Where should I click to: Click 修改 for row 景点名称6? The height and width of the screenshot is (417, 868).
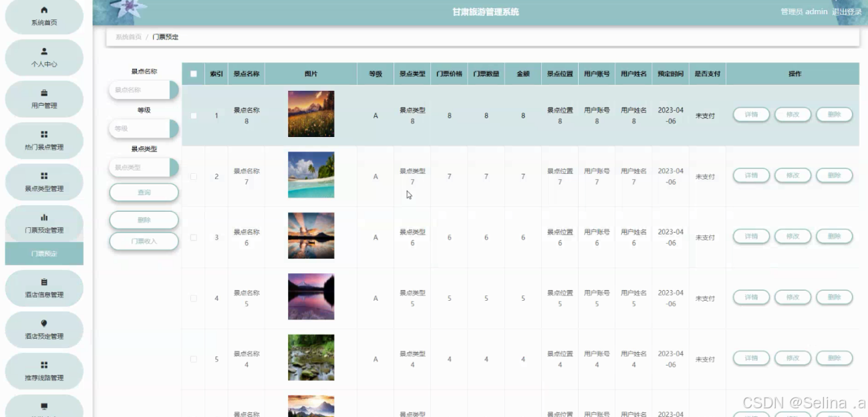pos(792,237)
